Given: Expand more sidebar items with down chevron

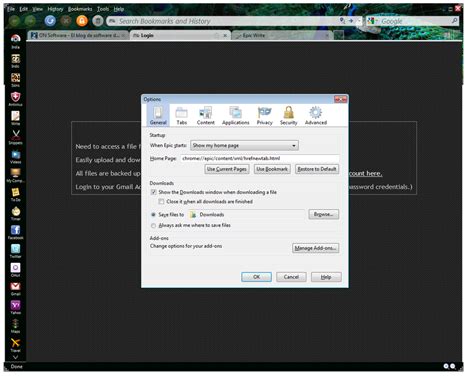Looking at the screenshot, I should [15, 357].
